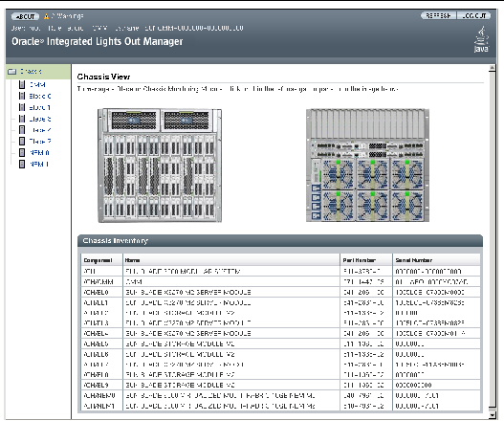Click the Chassis Inventory panel header

tap(280, 241)
